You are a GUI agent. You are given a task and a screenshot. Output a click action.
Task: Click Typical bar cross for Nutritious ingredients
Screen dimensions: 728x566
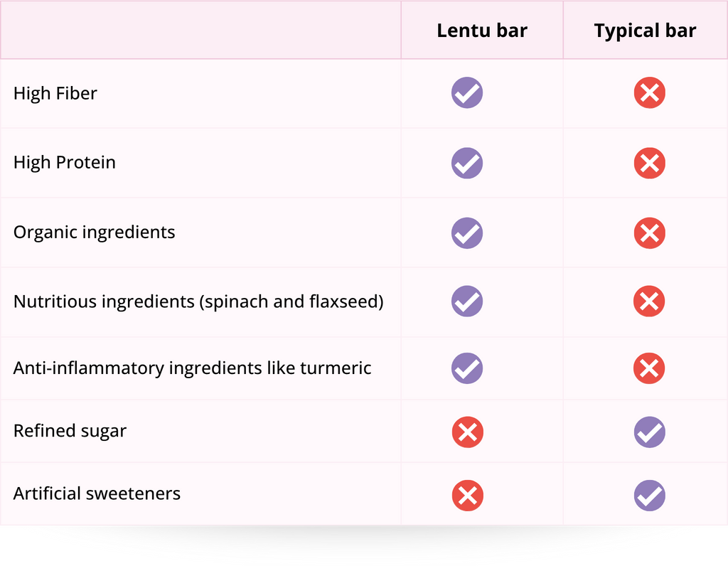click(x=649, y=301)
